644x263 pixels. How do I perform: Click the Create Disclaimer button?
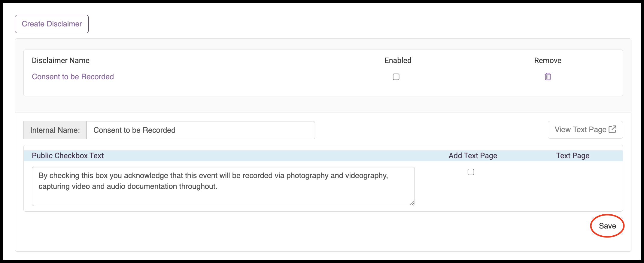click(52, 24)
